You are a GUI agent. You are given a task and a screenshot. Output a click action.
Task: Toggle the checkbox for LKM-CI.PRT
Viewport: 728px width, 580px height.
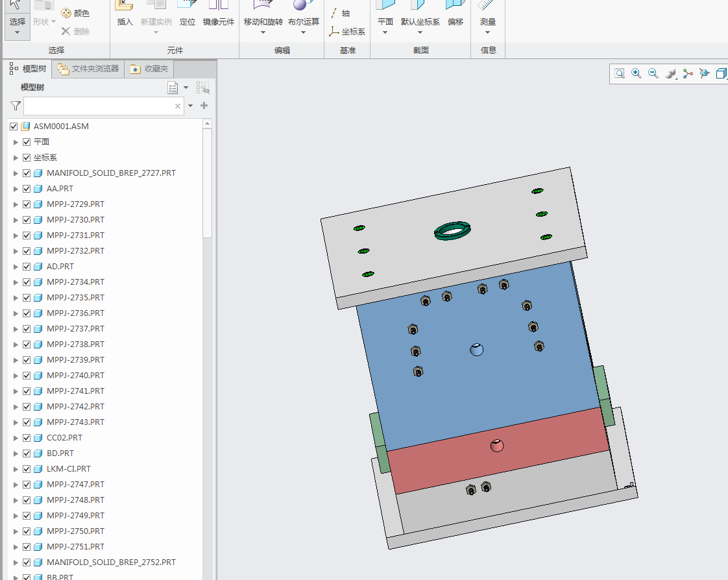pos(27,469)
